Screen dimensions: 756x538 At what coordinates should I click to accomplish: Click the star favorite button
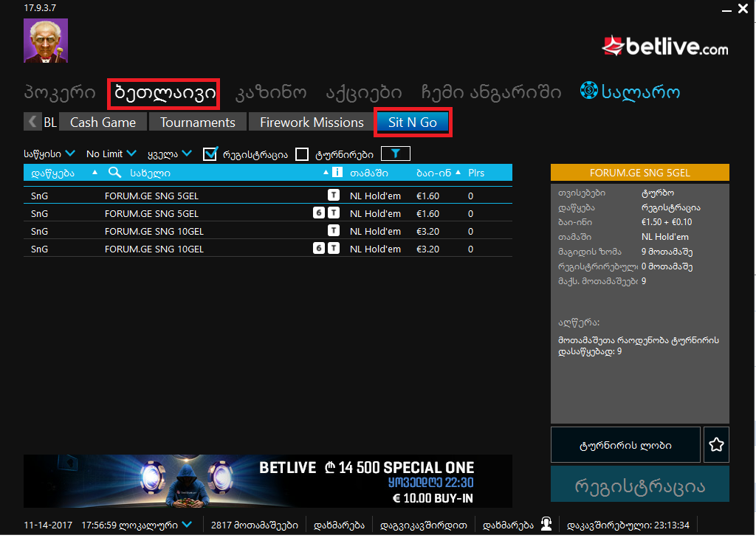tap(716, 444)
